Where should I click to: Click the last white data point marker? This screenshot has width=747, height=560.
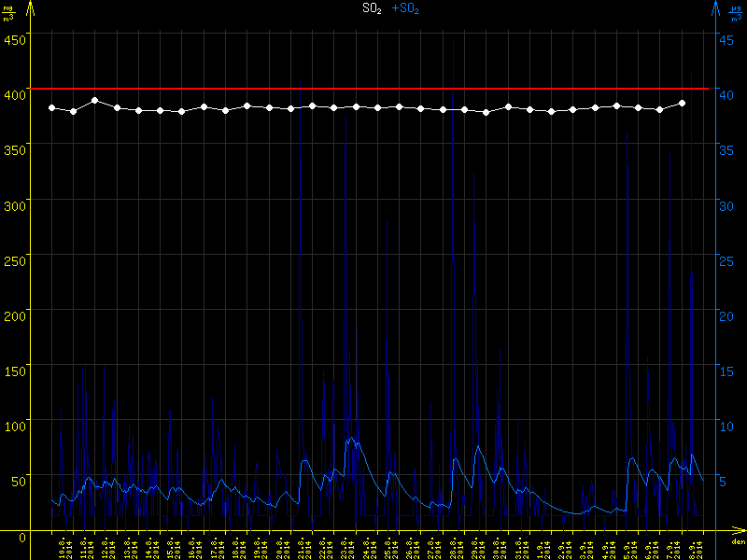point(683,103)
